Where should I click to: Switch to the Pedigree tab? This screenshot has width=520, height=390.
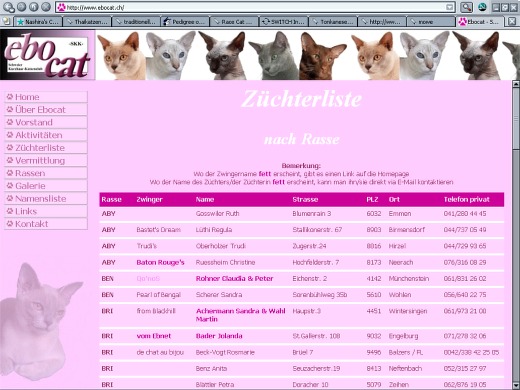(185, 22)
